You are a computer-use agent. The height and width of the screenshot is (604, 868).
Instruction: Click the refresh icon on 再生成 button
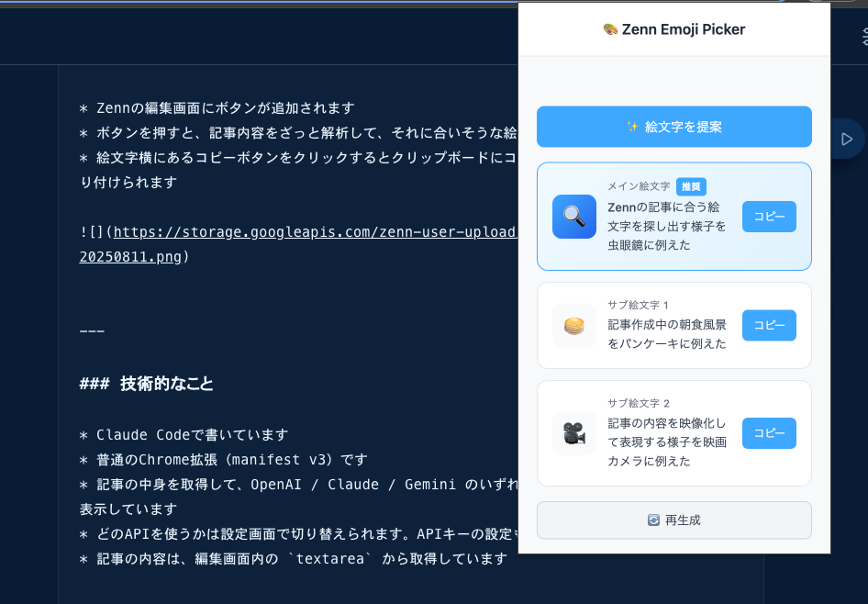tap(654, 520)
